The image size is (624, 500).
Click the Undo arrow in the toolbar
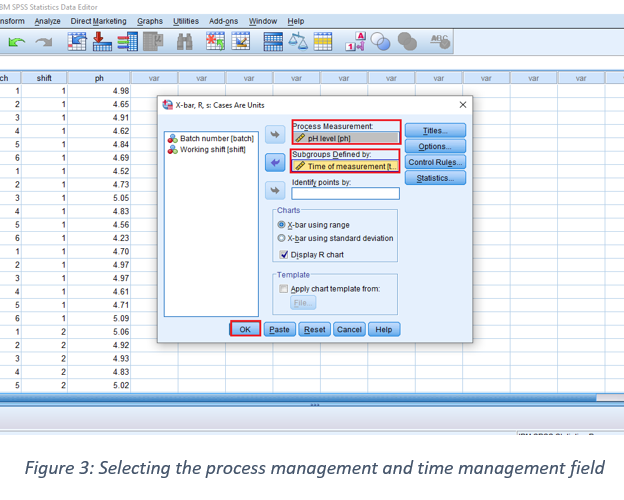click(x=16, y=42)
